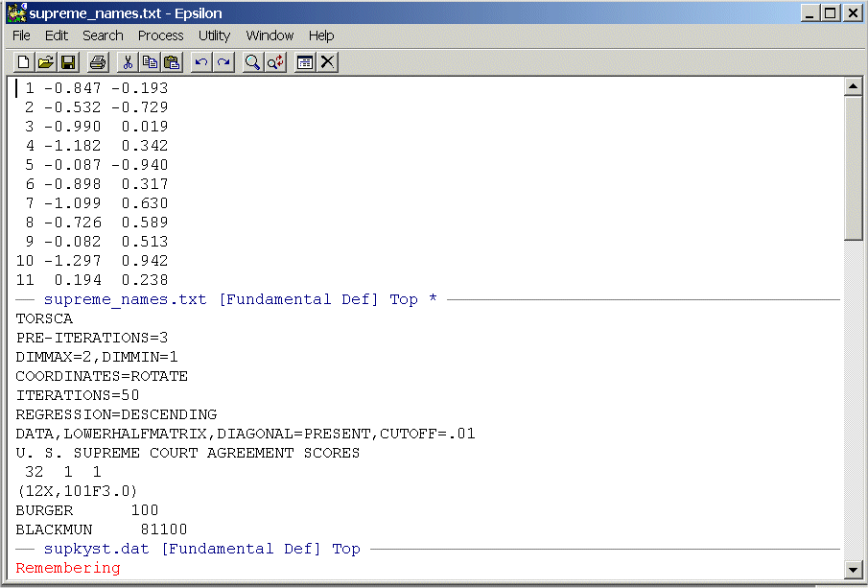Redo the action via the toolbar arrow
868x588 pixels.
pos(223,62)
